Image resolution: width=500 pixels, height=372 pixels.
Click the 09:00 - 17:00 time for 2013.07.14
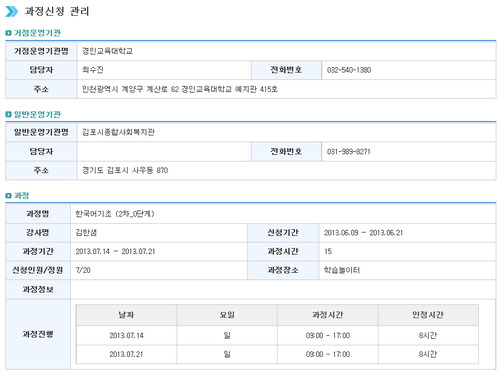click(x=328, y=335)
